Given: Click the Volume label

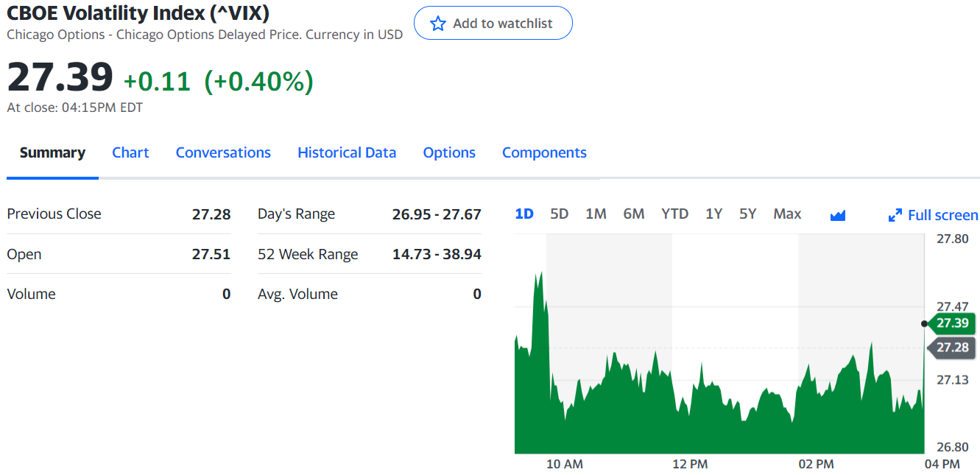Looking at the screenshot, I should click(x=32, y=294).
